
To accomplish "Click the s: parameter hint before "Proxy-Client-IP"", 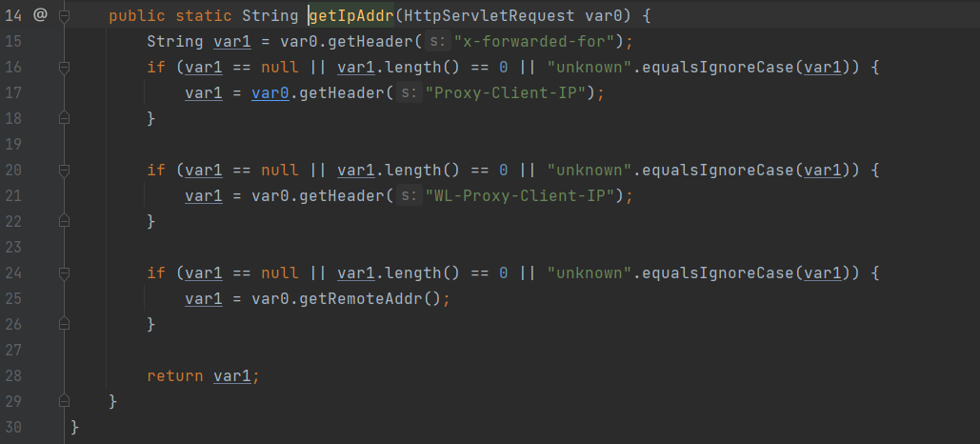I will click(408, 93).
